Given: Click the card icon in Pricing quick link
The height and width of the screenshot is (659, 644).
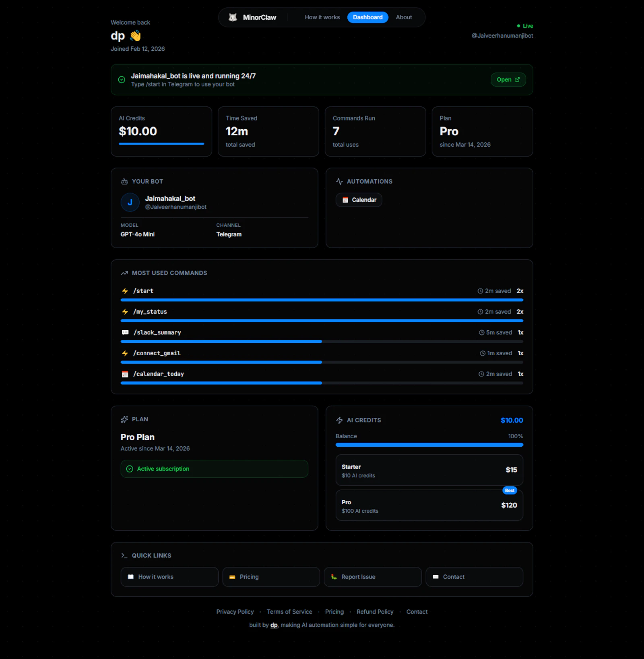Looking at the screenshot, I should pos(232,577).
